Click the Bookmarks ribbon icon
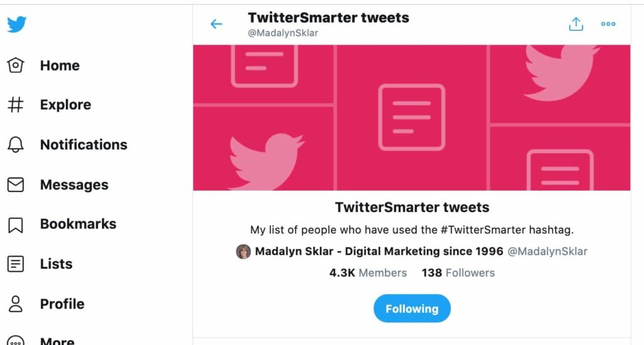The height and width of the screenshot is (345, 644). pos(16,224)
